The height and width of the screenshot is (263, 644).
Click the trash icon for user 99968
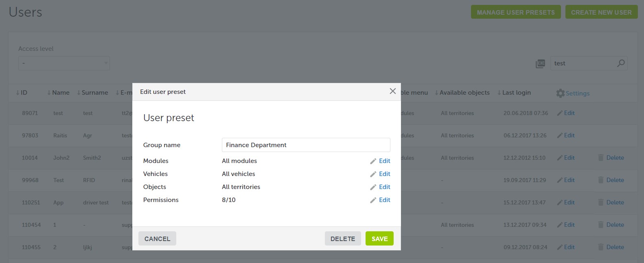[x=601, y=180]
